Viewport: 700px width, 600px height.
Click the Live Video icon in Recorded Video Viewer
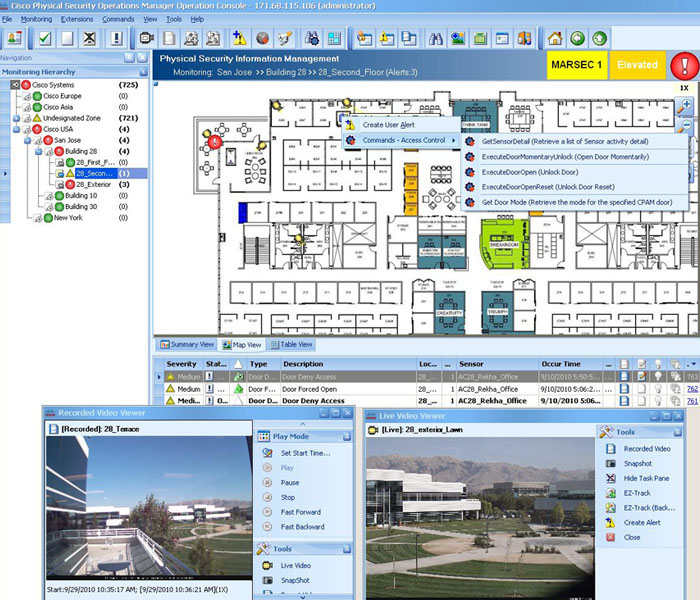[x=267, y=565]
